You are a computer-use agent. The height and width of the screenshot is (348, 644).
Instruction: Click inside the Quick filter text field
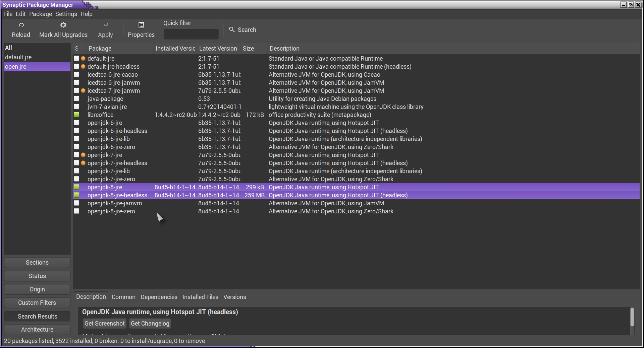(x=191, y=34)
